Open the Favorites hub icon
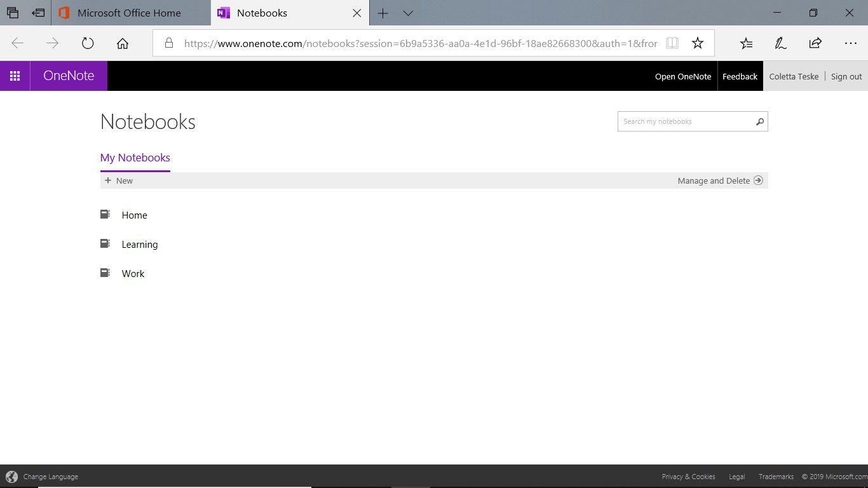This screenshot has height=488, width=868. (x=747, y=43)
